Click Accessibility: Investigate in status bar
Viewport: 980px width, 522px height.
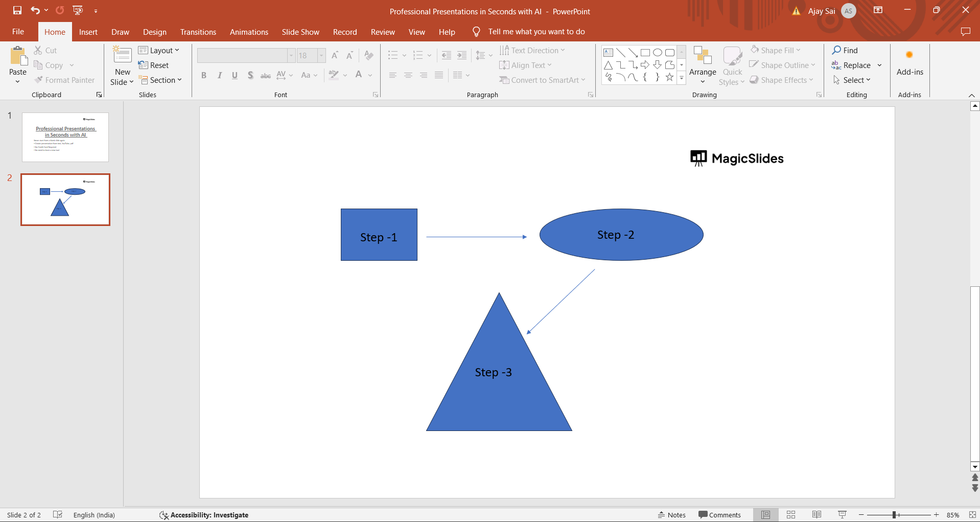(x=204, y=515)
